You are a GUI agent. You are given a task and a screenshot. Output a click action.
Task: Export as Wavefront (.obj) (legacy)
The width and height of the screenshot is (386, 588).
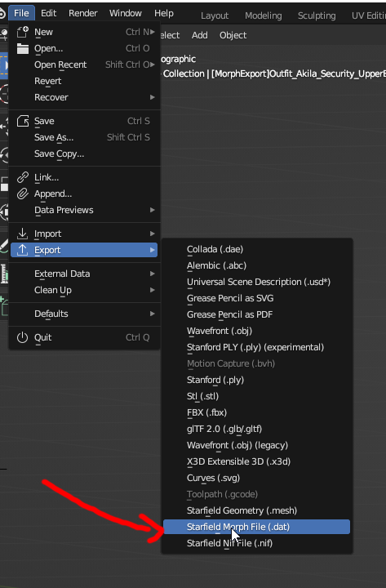(256, 445)
